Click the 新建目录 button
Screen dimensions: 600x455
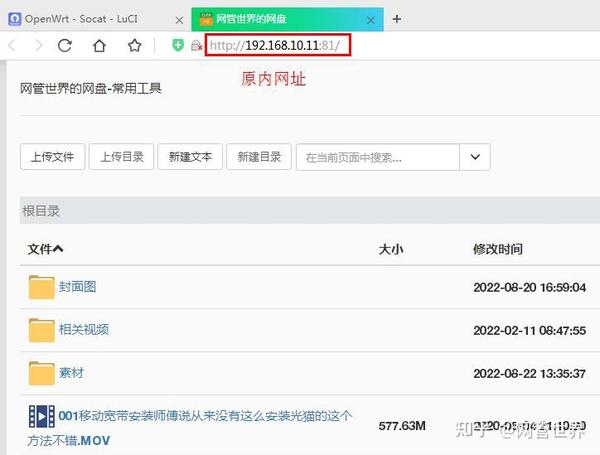(x=259, y=157)
